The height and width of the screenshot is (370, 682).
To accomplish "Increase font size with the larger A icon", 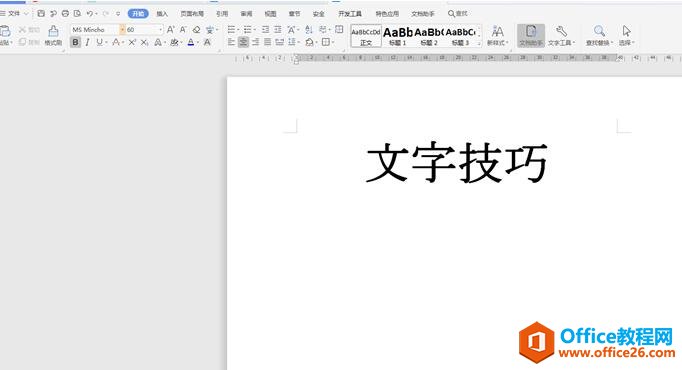I will [x=170, y=29].
